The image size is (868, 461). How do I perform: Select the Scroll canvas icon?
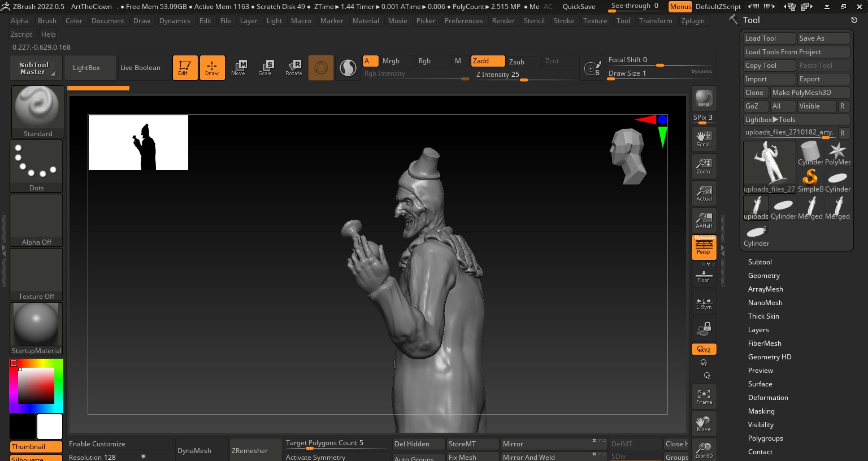pos(704,139)
